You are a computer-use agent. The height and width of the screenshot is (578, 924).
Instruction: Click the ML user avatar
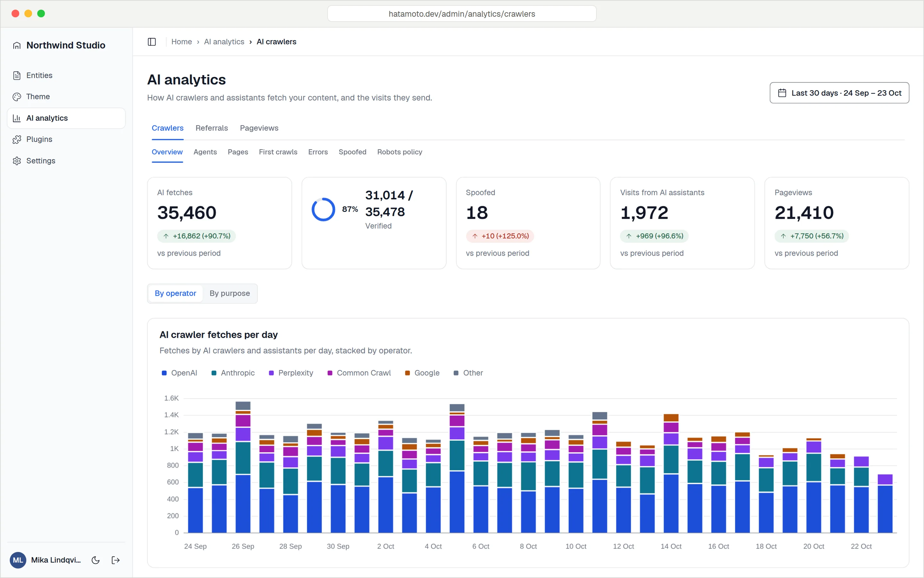[18, 560]
